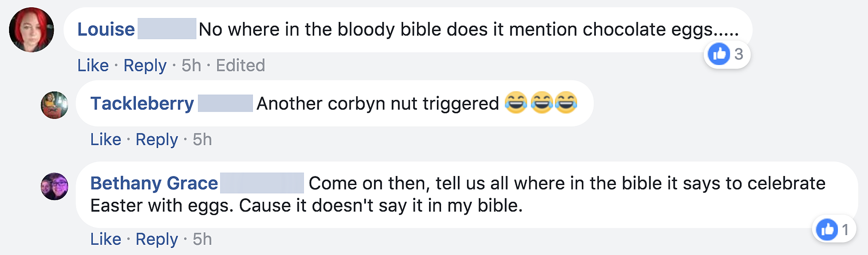This screenshot has width=868, height=255.
Task: Click the thumbs-up reaction icon on Bethany Grace's comment
Action: [x=827, y=229]
